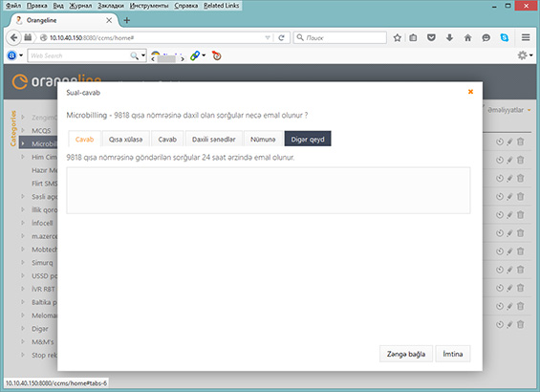This screenshot has height=392, width=540.
Task: Select the Digər qeyd tab
Action: (x=308, y=139)
